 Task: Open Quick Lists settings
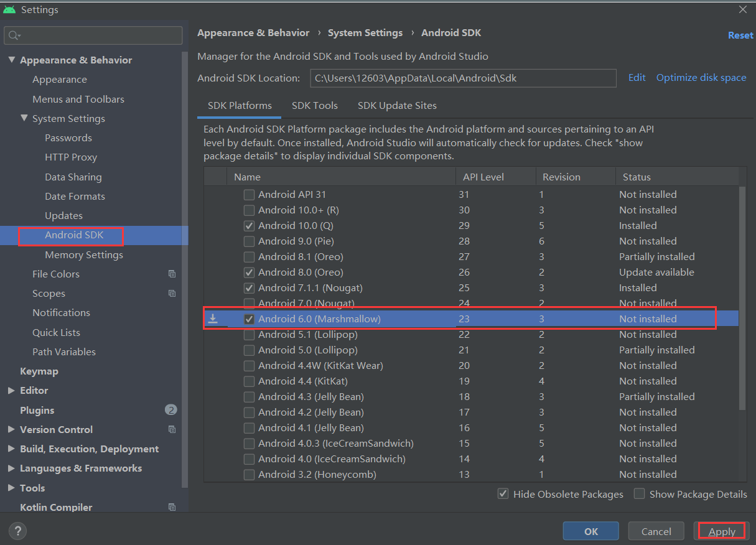coord(56,332)
